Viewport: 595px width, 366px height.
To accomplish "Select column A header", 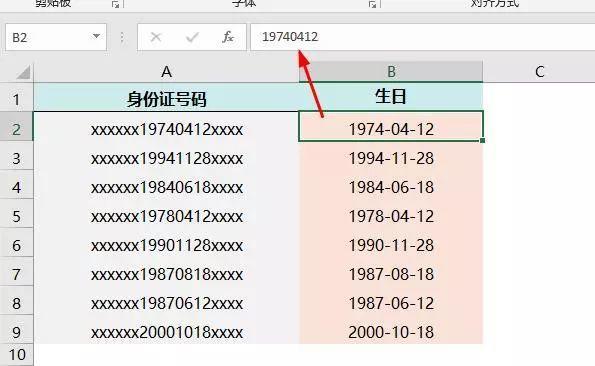I will pyautogui.click(x=166, y=72).
